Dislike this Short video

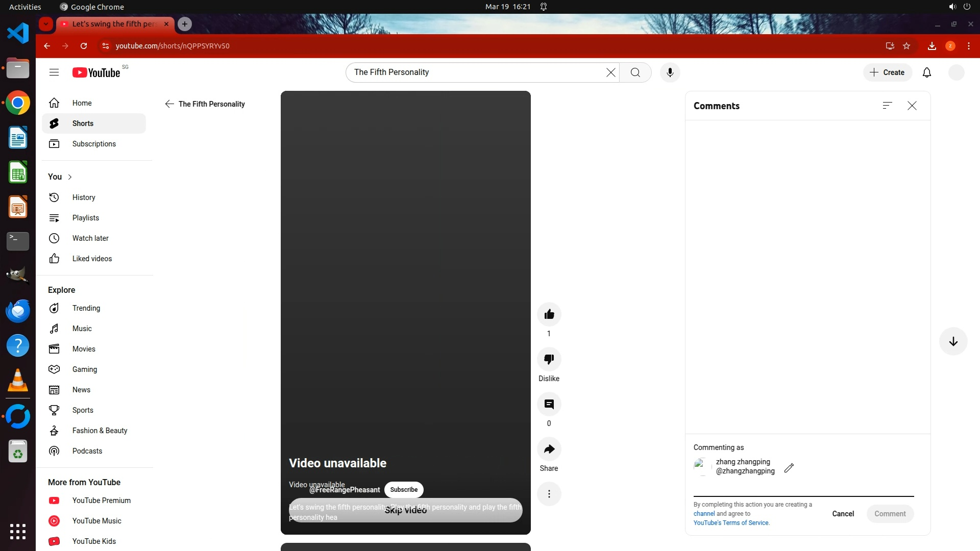click(x=549, y=359)
